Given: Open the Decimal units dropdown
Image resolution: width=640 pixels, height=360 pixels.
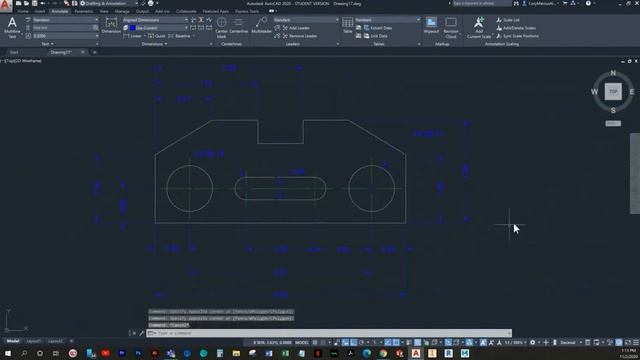Looking at the screenshot, I should pos(571,342).
